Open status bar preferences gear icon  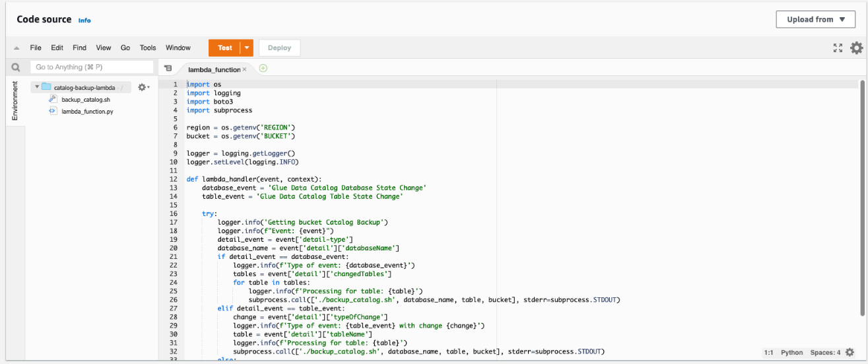click(x=850, y=352)
